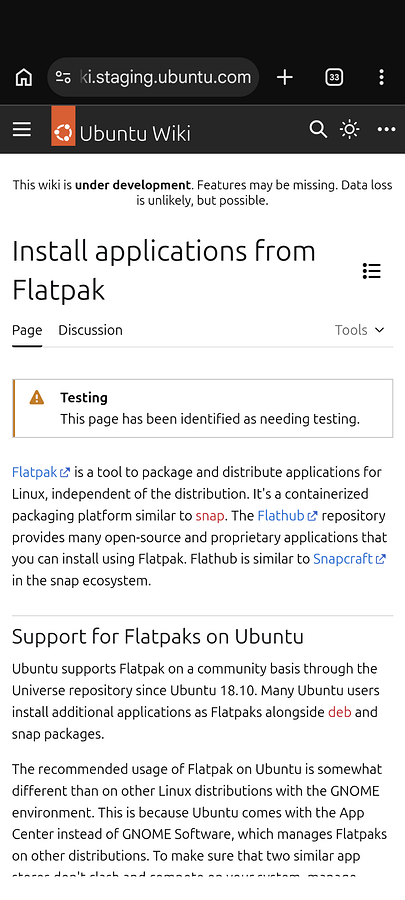
Task: Open the wiki search icon
Action: 318,129
